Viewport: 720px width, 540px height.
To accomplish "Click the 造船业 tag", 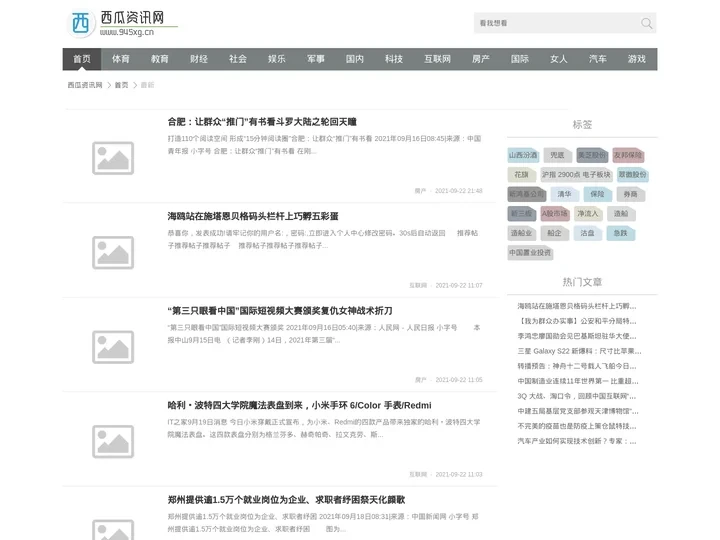I will click(x=522, y=233).
